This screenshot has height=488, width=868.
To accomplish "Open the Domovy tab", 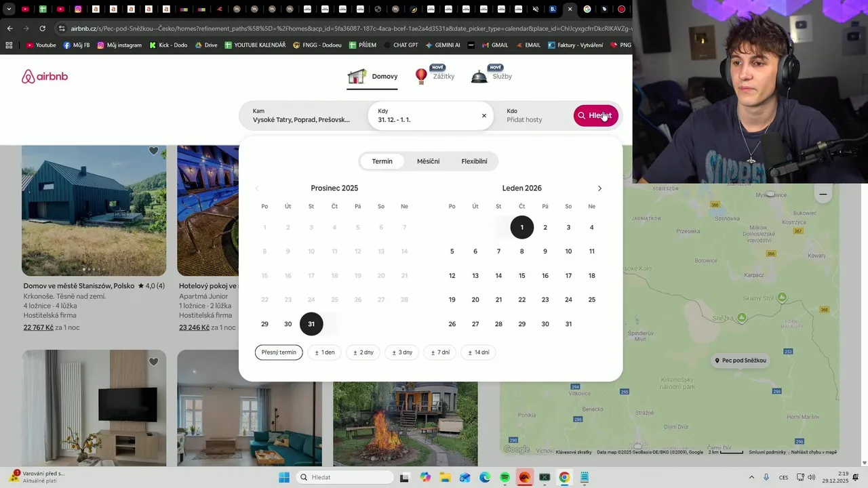I will [372, 77].
